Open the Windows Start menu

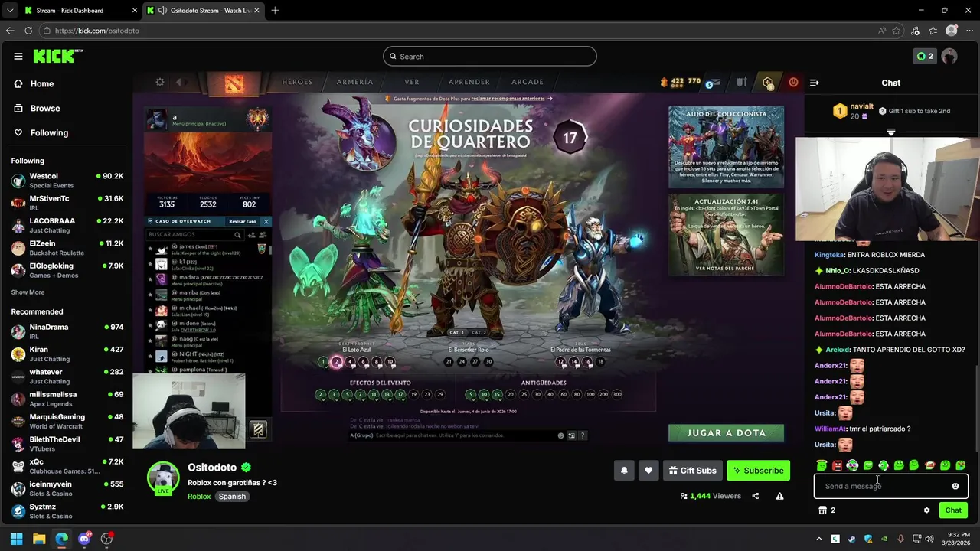(x=16, y=539)
